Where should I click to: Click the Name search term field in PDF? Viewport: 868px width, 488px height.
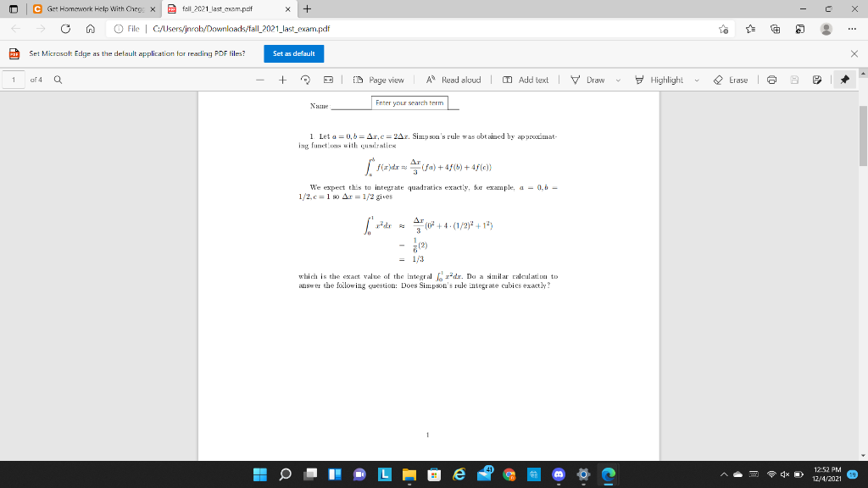click(409, 103)
